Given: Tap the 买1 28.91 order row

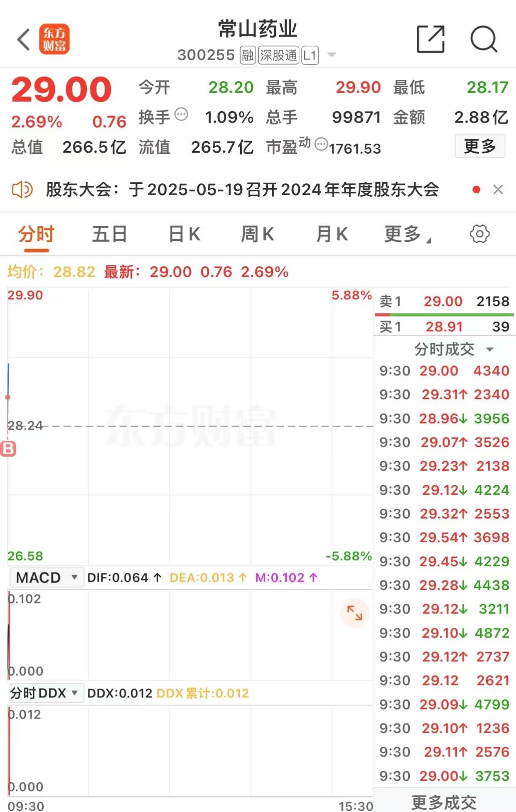Looking at the screenshot, I should (x=444, y=327).
